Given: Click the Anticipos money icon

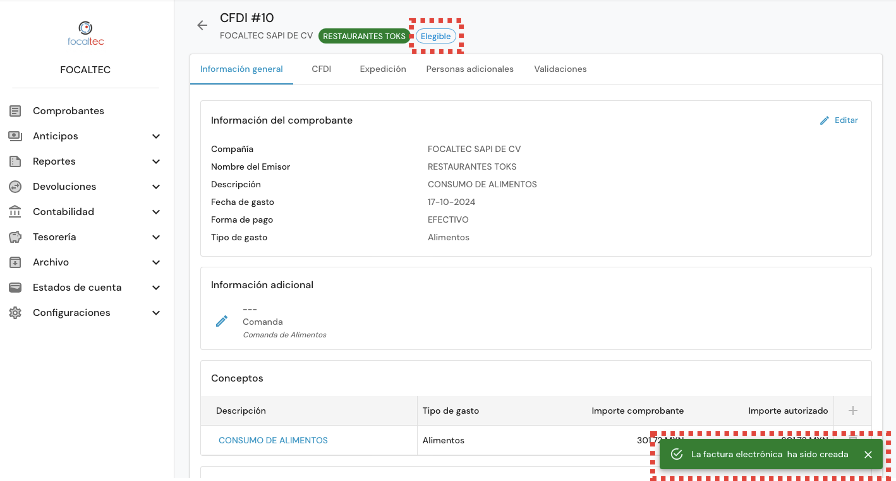Looking at the screenshot, I should click(x=15, y=136).
